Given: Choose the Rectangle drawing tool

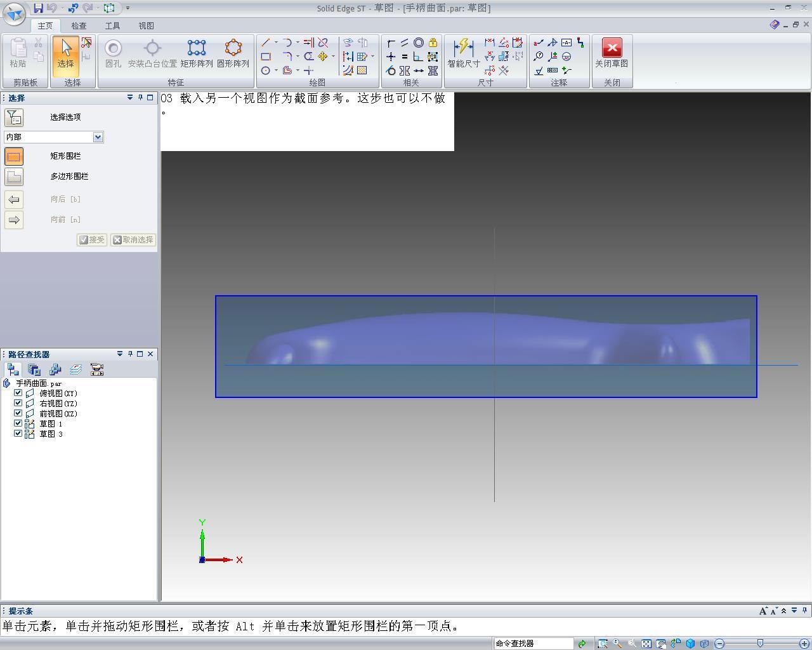Looking at the screenshot, I should 266,56.
